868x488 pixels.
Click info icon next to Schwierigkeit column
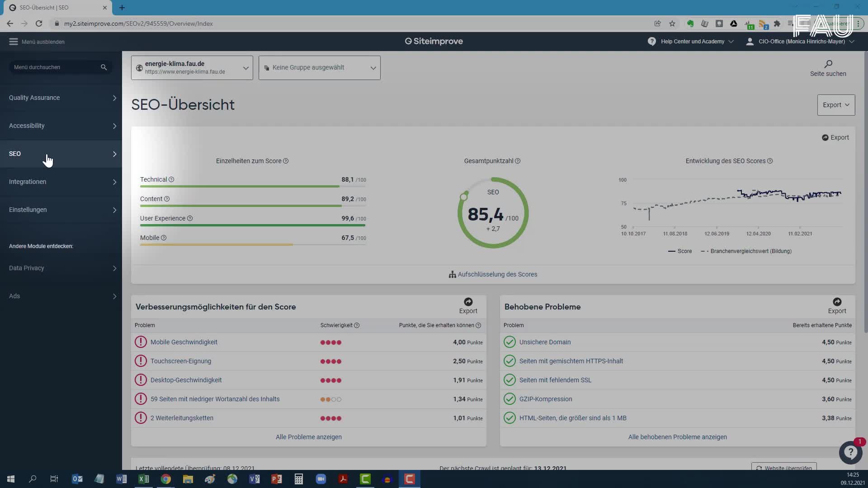pyautogui.click(x=357, y=325)
